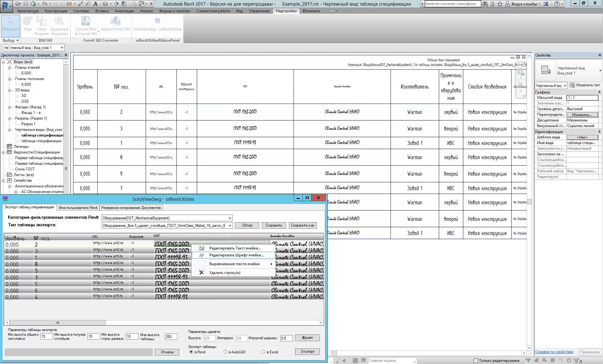Click the Measure dimension icon in toolbar
This screenshot has width=603, height=364.
(69, 4)
